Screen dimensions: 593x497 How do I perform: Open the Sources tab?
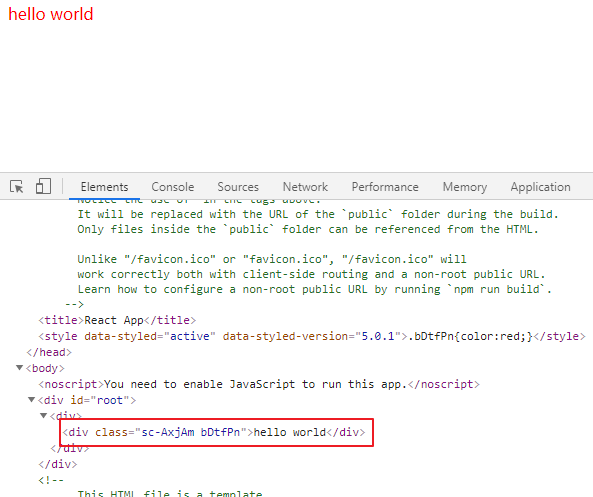click(x=238, y=187)
